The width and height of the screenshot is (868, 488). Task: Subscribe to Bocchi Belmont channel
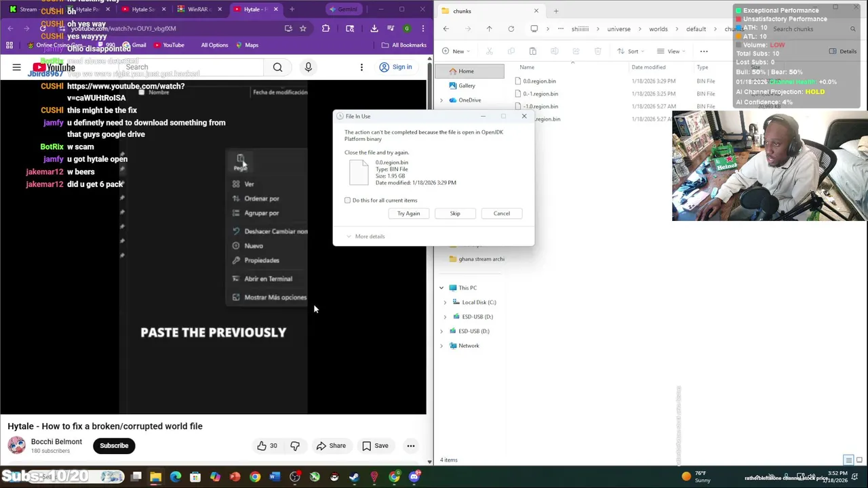click(x=114, y=445)
